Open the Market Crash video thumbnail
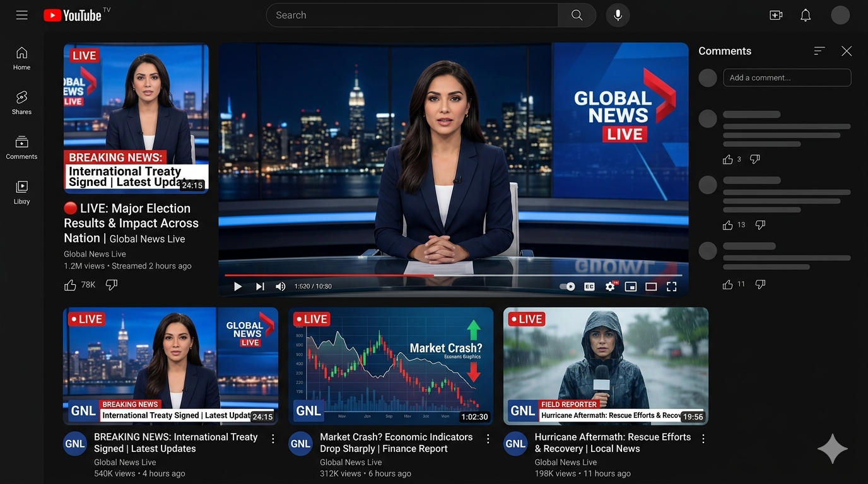Viewport: 868px width, 484px height. point(390,366)
